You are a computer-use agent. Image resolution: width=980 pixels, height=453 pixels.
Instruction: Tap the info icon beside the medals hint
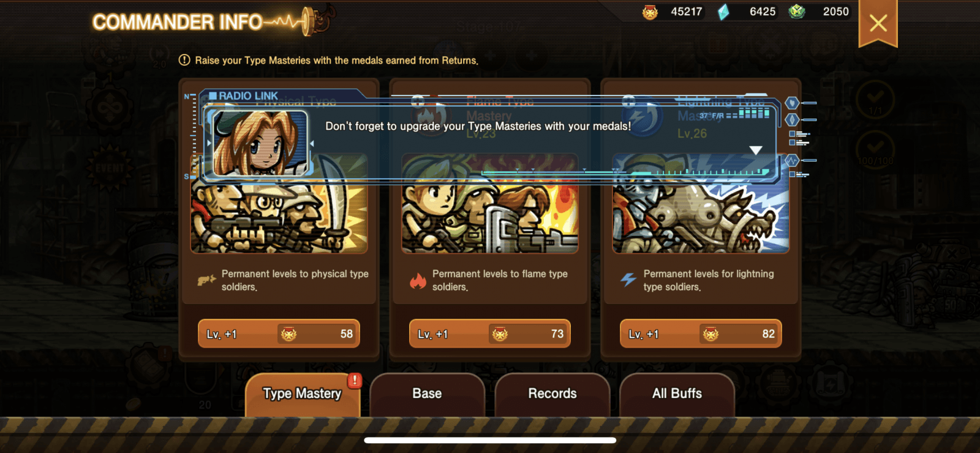(x=184, y=60)
